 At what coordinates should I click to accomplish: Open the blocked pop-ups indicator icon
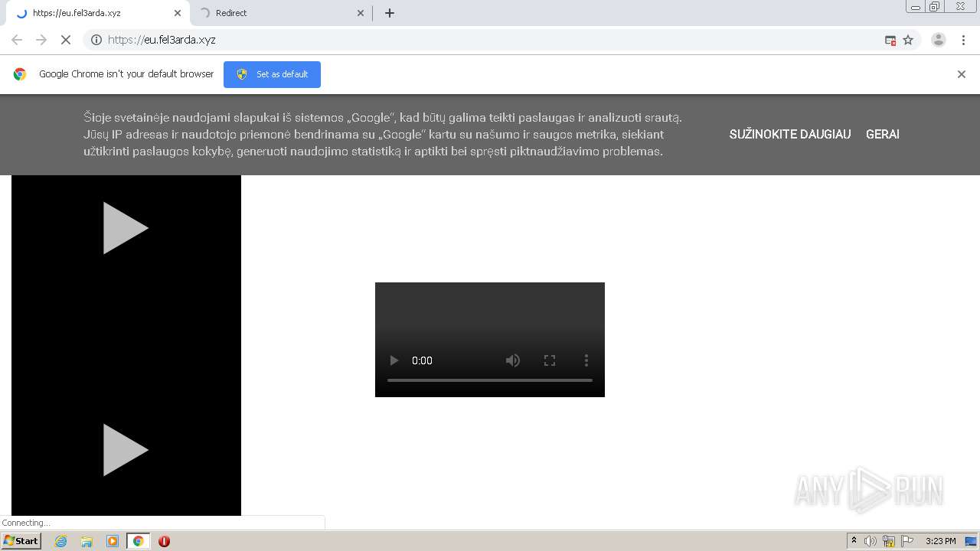890,40
